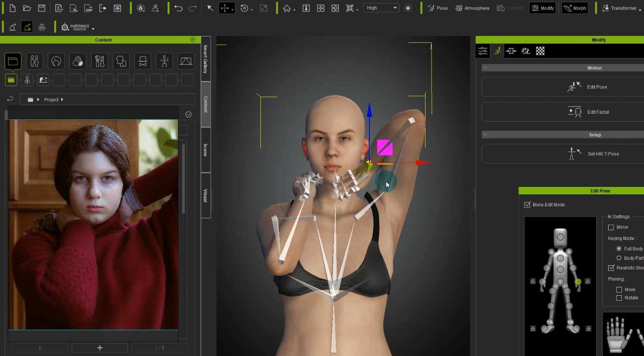The image size is (644, 356).
Task: Open the Morph panel
Action: point(575,8)
